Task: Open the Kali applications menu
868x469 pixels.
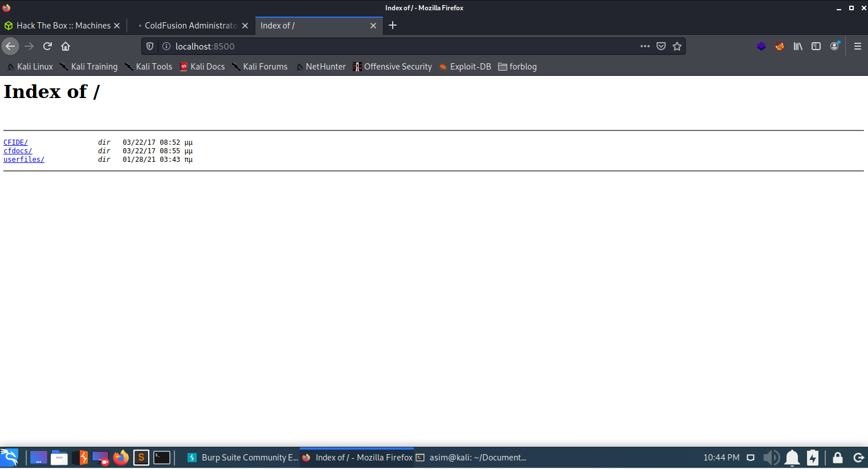Action: click(x=10, y=458)
